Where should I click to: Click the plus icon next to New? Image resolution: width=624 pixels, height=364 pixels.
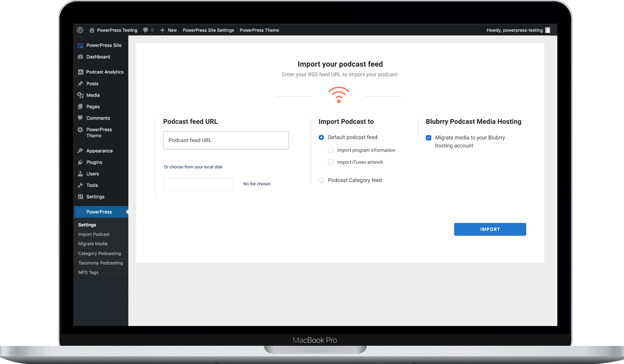(x=162, y=30)
